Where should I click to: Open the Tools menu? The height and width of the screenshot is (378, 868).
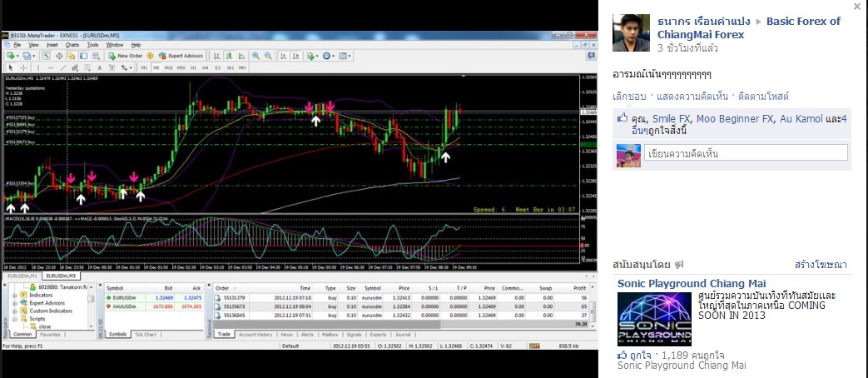[x=92, y=45]
